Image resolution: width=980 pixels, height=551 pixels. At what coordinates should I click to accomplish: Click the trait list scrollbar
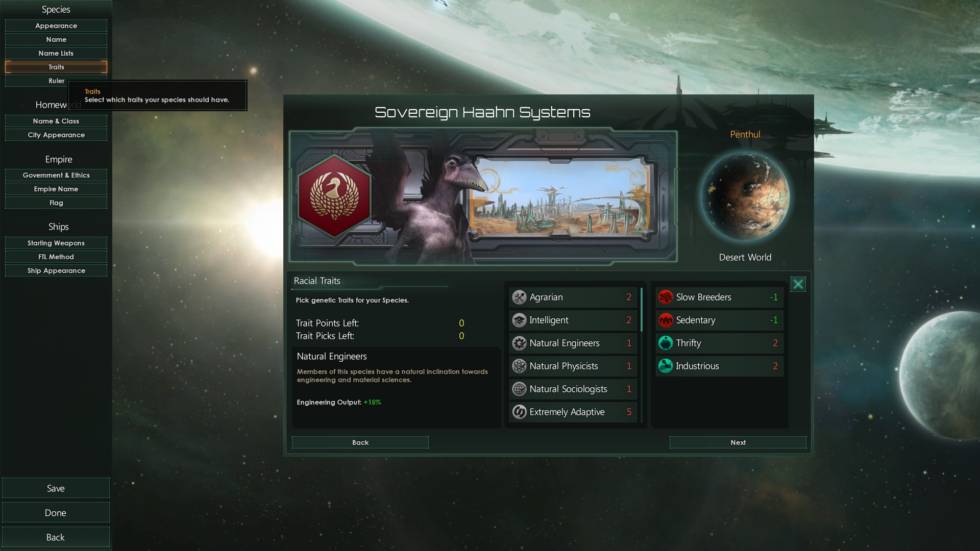(x=642, y=310)
